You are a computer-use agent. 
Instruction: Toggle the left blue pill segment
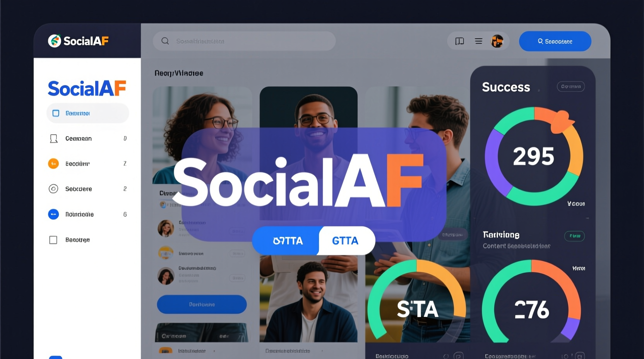[x=286, y=241]
